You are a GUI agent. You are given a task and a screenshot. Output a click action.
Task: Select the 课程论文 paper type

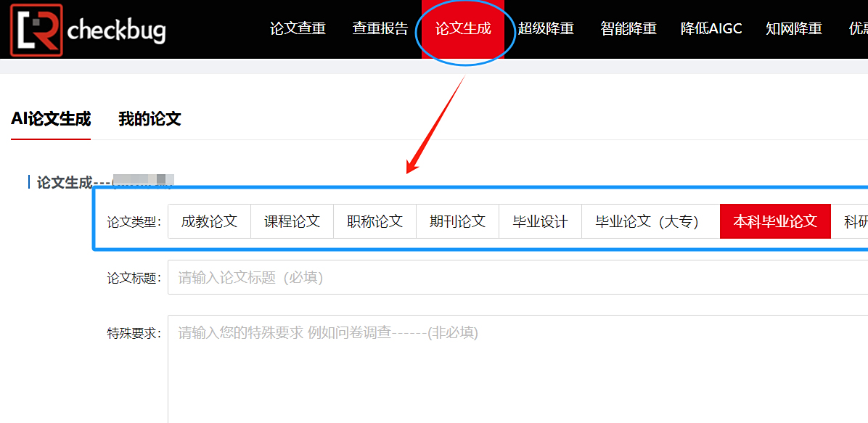[x=292, y=221]
